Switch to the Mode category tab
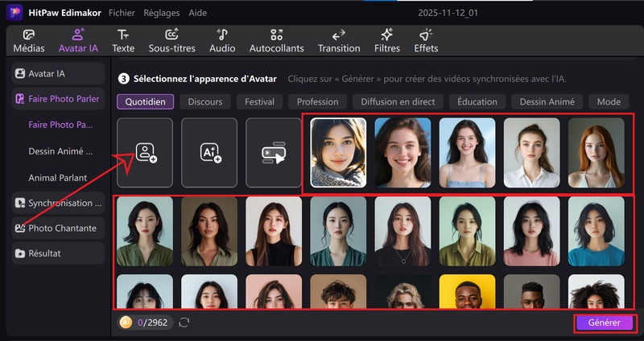The image size is (644, 341). click(609, 102)
